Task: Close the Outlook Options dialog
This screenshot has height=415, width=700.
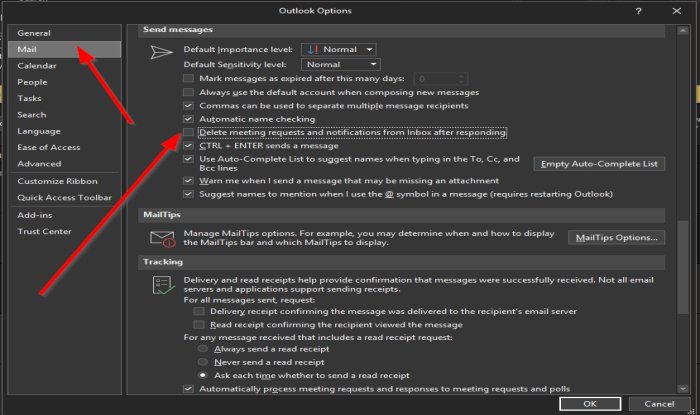Action: pyautogui.click(x=677, y=11)
